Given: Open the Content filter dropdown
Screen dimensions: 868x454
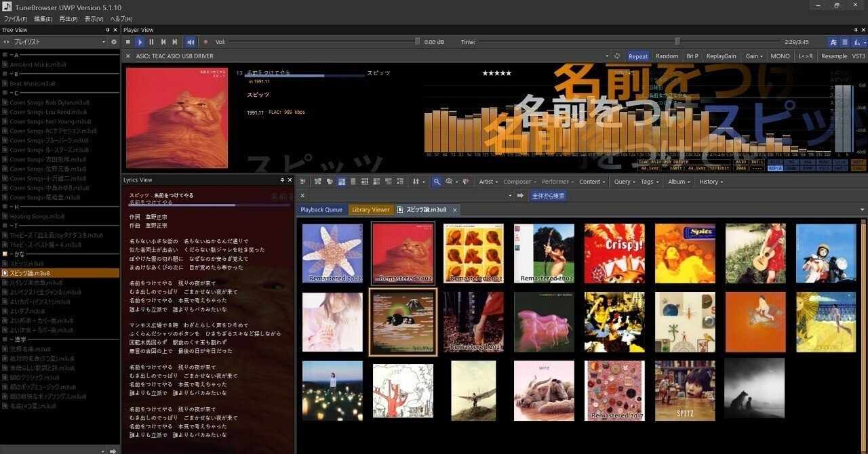Looking at the screenshot, I should click(x=593, y=182).
